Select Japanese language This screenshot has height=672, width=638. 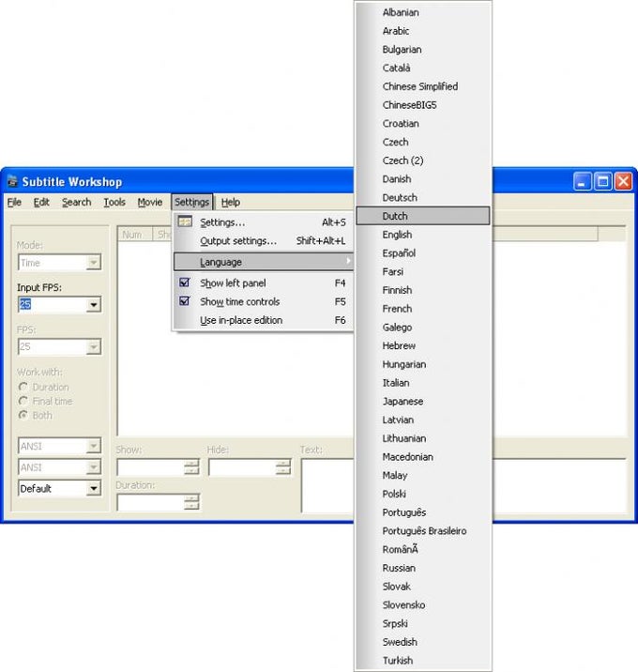(423, 401)
